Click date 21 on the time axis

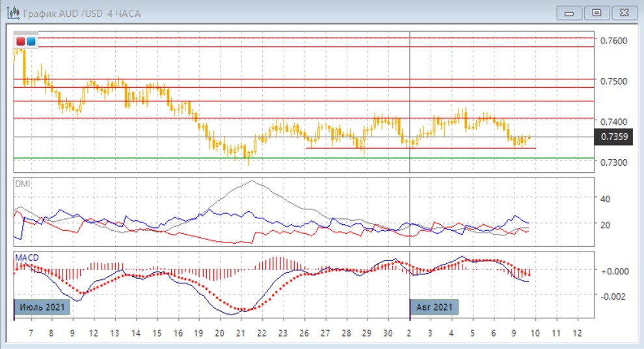pyautogui.click(x=241, y=333)
